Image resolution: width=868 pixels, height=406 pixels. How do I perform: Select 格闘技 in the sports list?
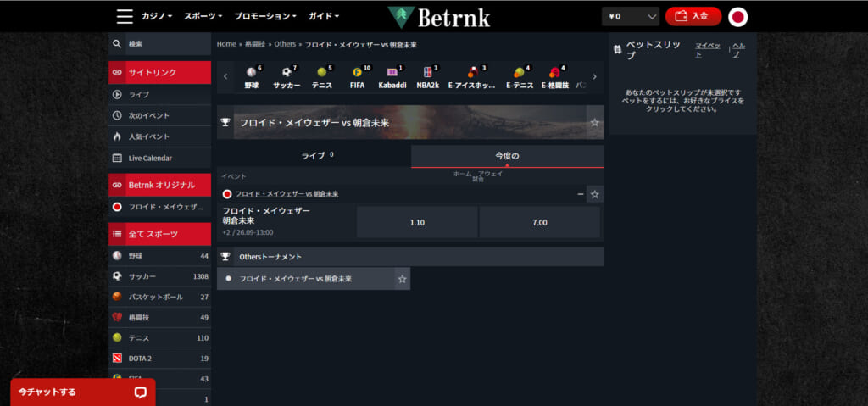(x=160, y=317)
